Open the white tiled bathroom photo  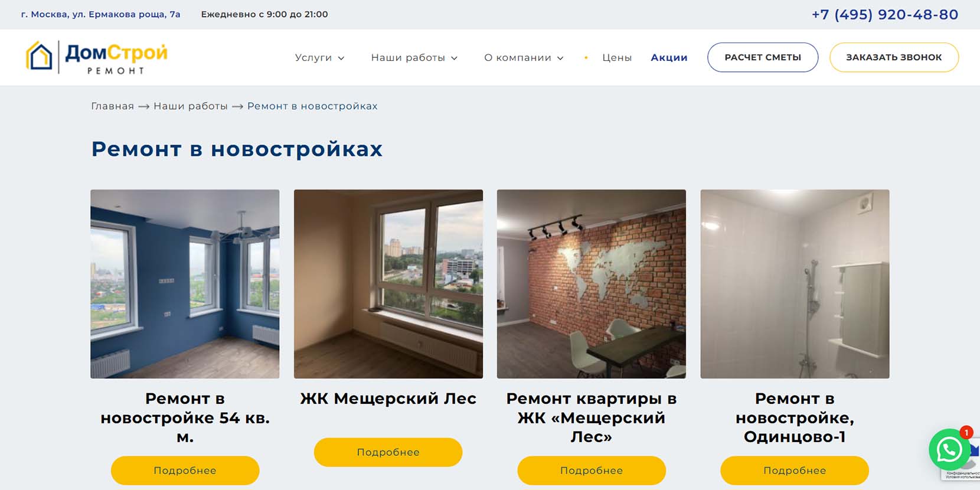[795, 284]
